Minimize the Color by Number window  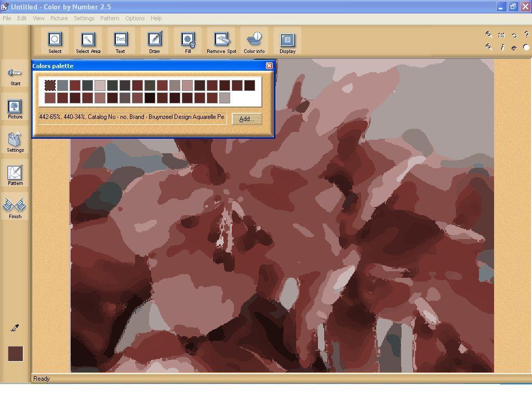501,6
